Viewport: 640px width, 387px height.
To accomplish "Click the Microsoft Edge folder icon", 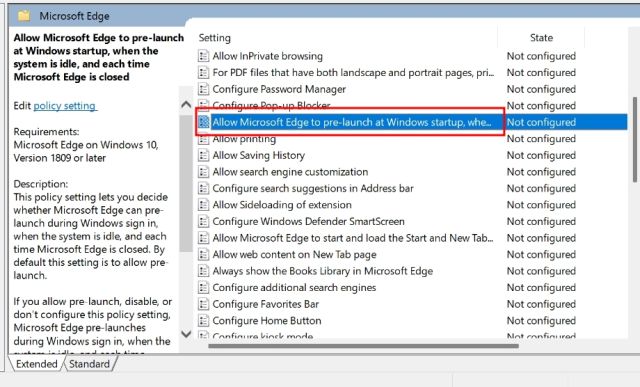I will click(24, 16).
